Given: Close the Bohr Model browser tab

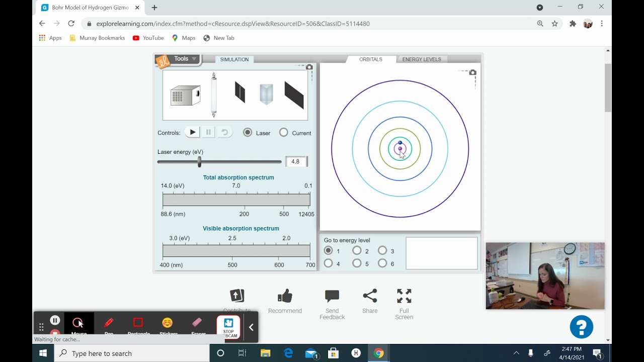Looking at the screenshot, I should [137, 8].
